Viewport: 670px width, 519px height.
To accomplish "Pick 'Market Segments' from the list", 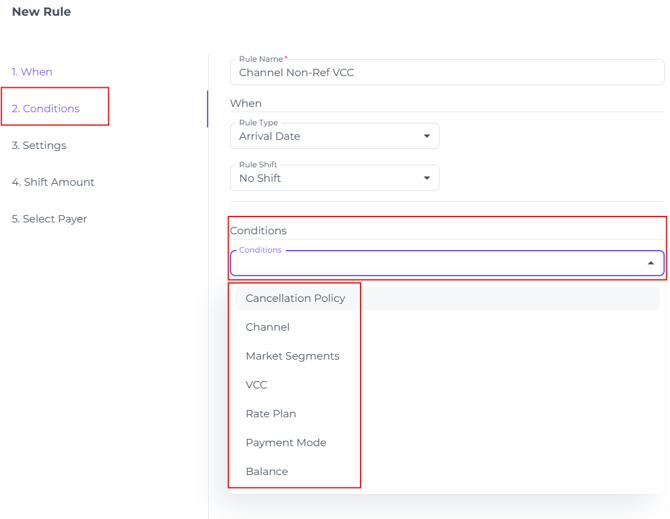I will (292, 356).
